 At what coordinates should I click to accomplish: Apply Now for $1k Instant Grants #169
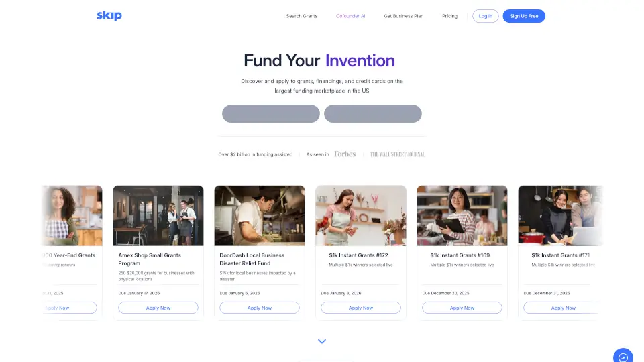[x=462, y=308]
